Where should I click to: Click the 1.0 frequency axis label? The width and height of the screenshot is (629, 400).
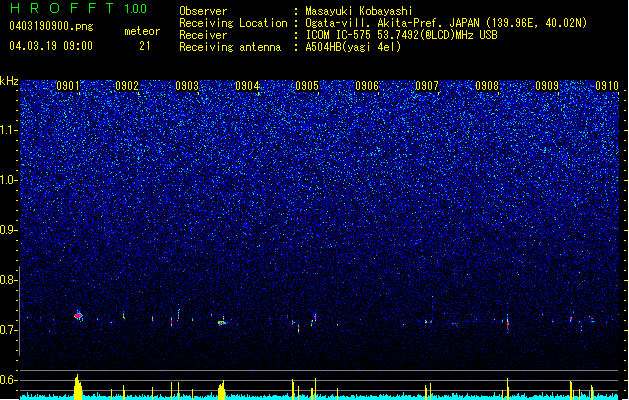(9, 180)
